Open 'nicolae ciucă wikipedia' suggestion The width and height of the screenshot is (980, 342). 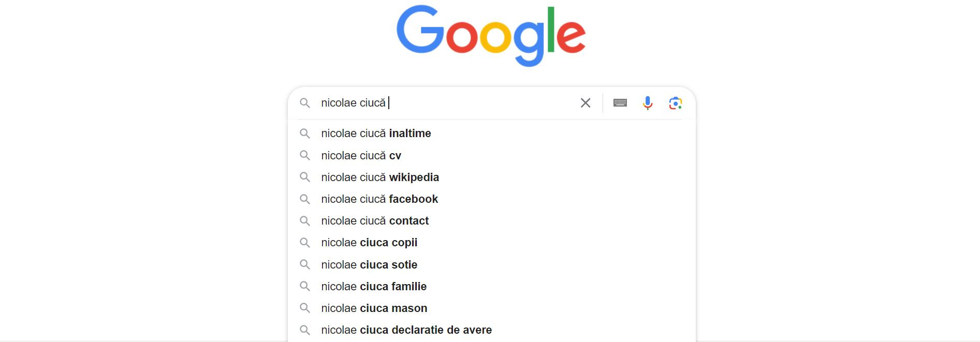(x=379, y=177)
